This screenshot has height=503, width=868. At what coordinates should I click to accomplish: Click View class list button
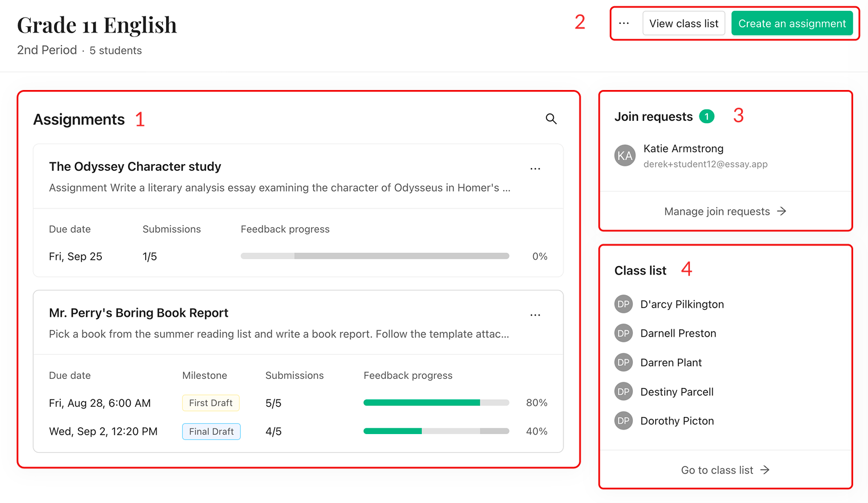pos(684,23)
